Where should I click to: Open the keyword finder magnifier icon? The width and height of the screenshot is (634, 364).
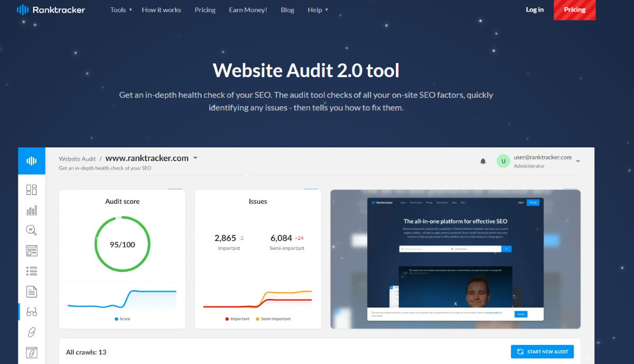pyautogui.click(x=32, y=230)
